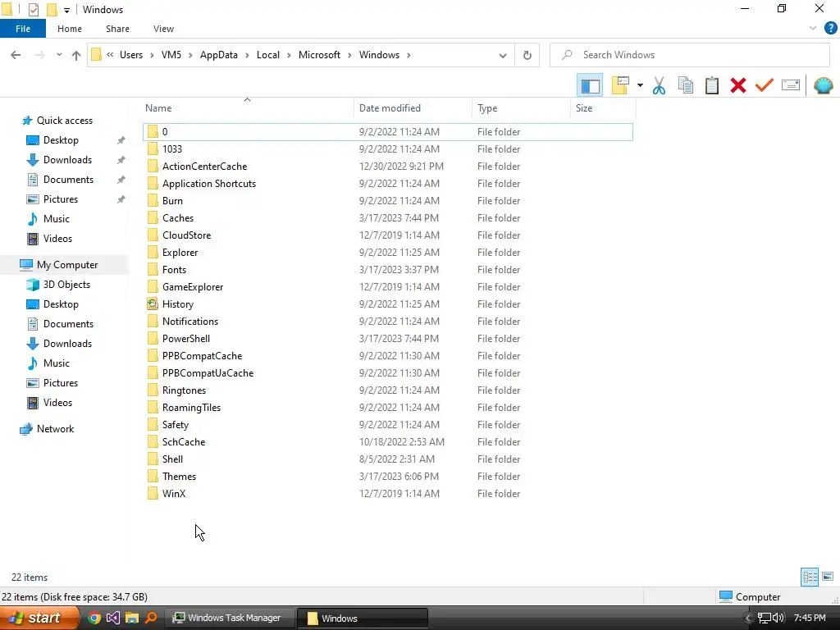Launch Visual Studio from the taskbar
The width and height of the screenshot is (840, 630).
pos(113,619)
